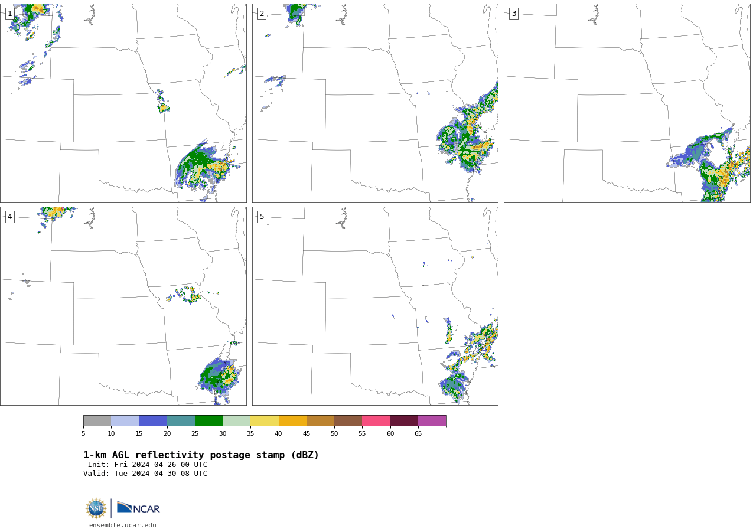Click the dark green 25-30 dBZ swatch
Image resolution: width=756 pixels, height=532 pixels.
(x=208, y=421)
